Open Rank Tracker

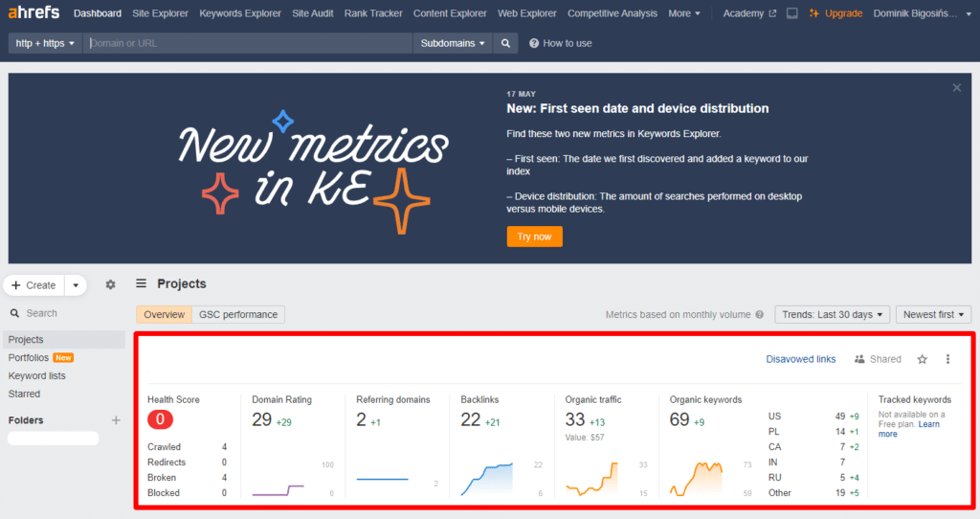point(373,13)
